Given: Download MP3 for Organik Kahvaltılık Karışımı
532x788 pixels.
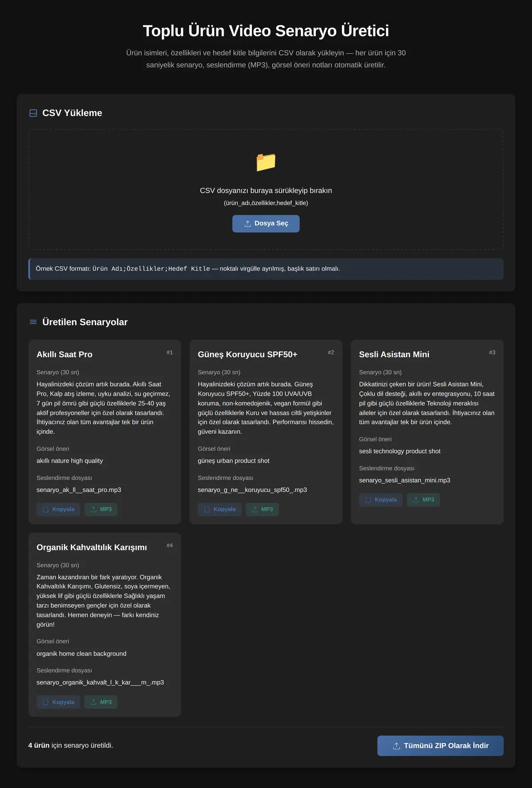Looking at the screenshot, I should coord(101,702).
